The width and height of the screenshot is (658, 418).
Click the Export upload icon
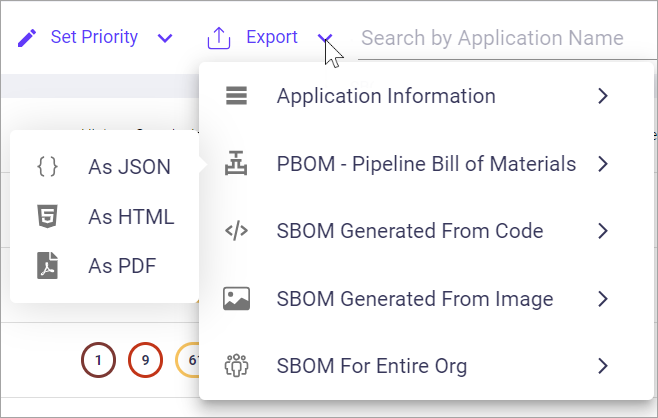point(218,38)
